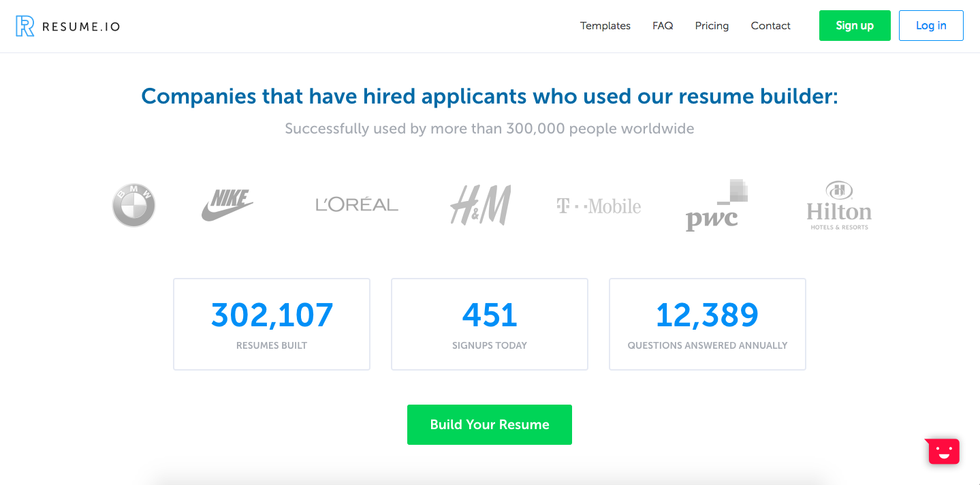Click the green Sign up button
This screenshot has height=485, width=980.
(x=855, y=26)
